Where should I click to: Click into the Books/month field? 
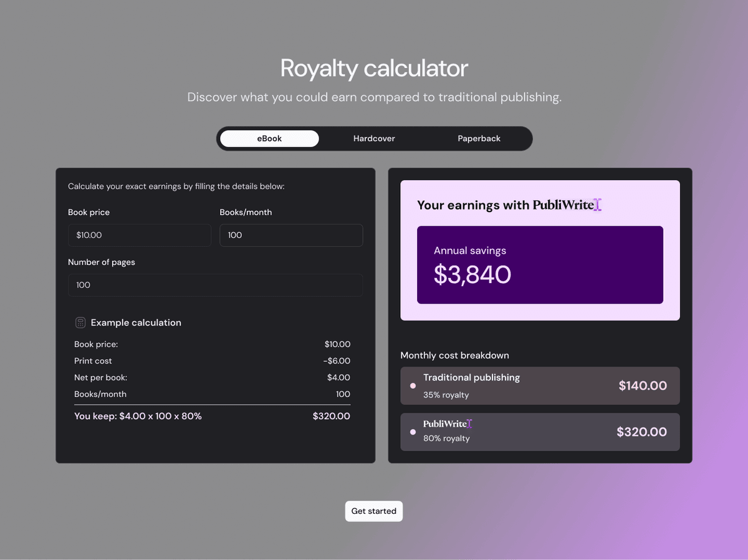(291, 235)
